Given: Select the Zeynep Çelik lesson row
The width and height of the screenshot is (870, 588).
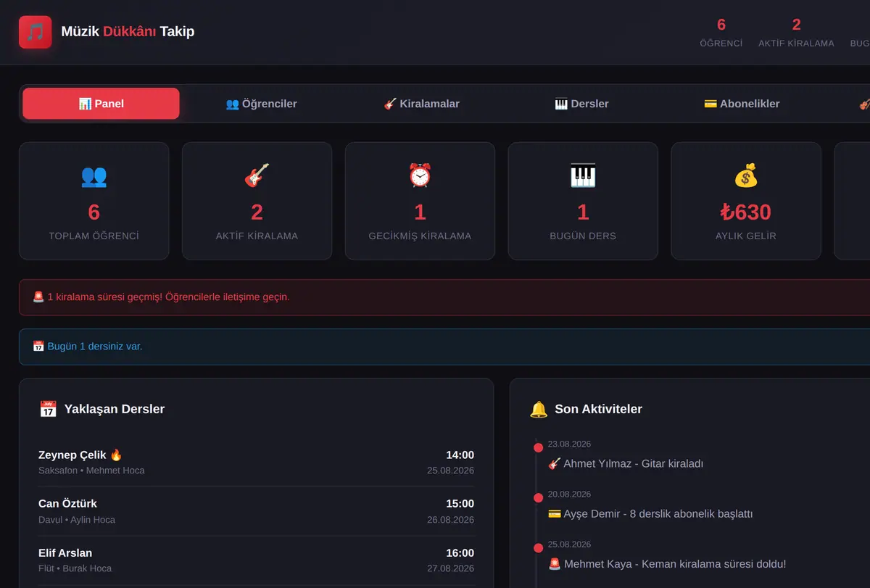Looking at the screenshot, I should pyautogui.click(x=256, y=462).
